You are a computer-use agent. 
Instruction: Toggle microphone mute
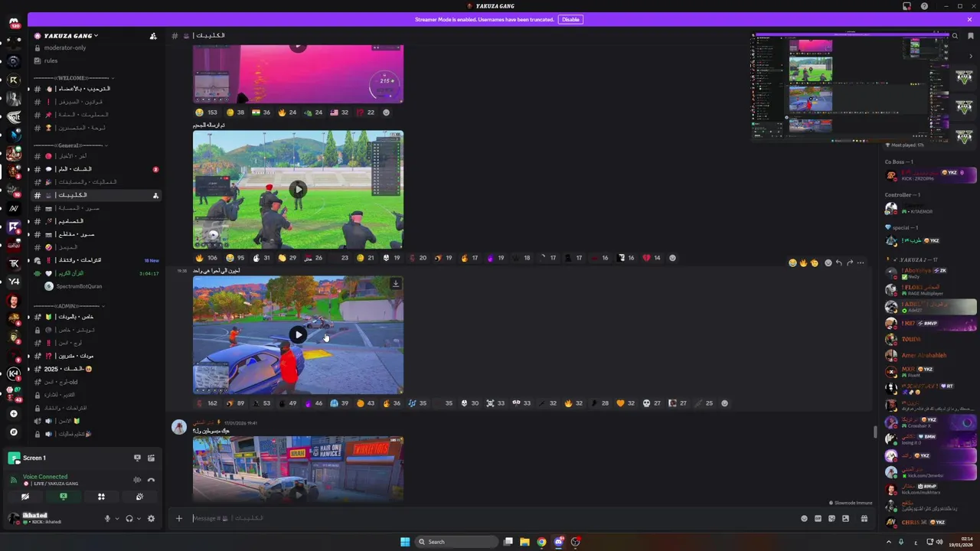coord(107,518)
